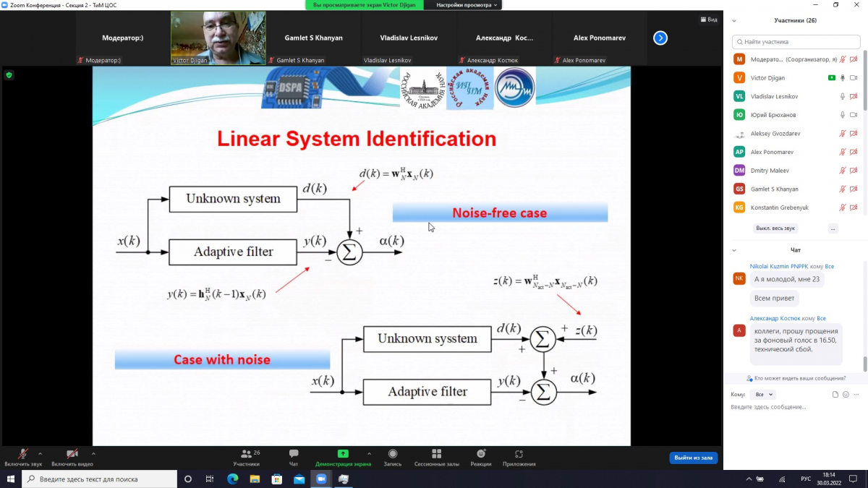The height and width of the screenshot is (488, 868).
Task: Select Victor Djigan video thumbnail
Action: [218, 38]
